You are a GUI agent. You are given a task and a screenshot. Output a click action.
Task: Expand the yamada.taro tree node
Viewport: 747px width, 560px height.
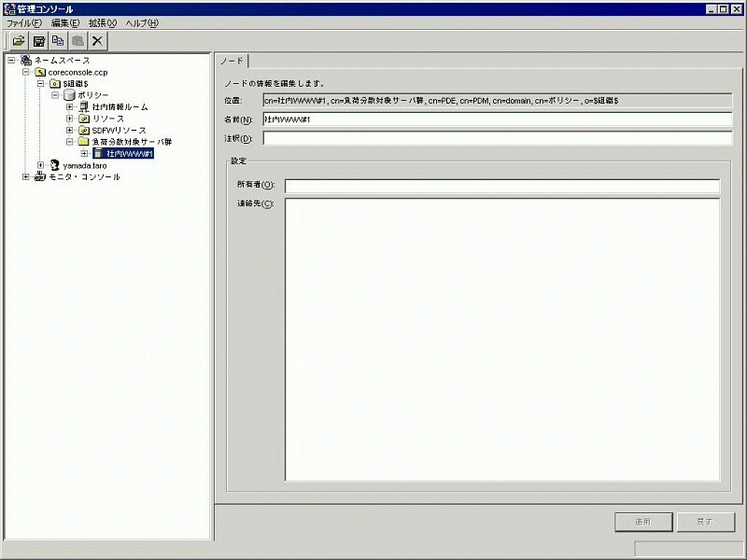[40, 165]
